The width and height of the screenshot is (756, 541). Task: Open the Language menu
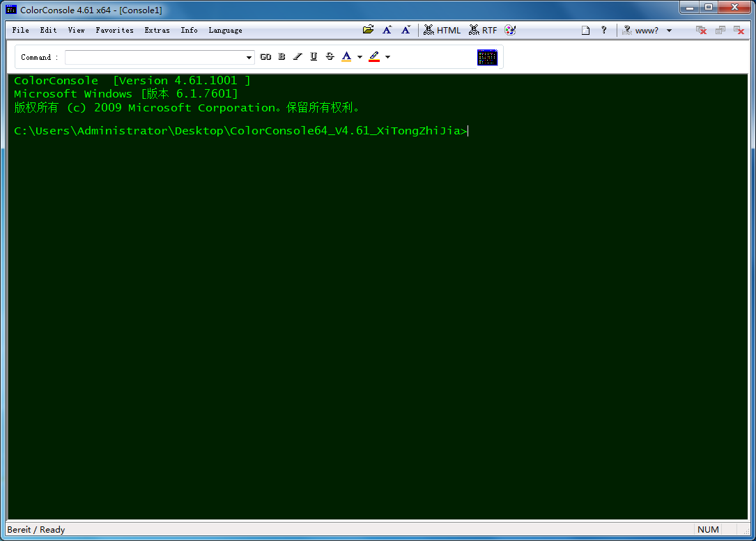click(x=225, y=31)
